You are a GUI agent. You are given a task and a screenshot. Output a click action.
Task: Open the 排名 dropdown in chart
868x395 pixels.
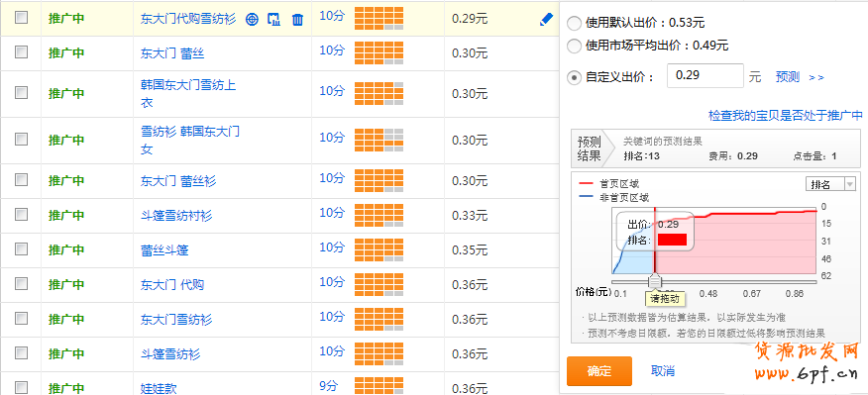click(x=830, y=184)
